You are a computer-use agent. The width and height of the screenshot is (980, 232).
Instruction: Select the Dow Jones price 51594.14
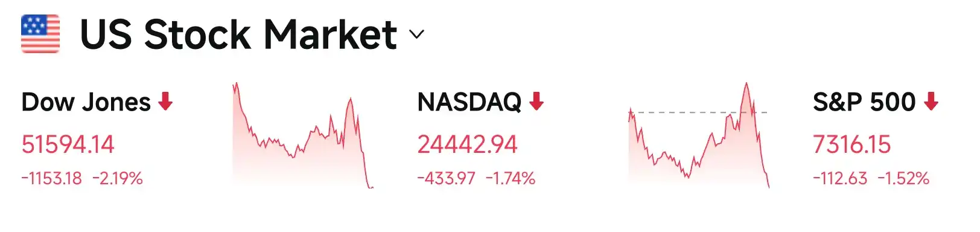click(68, 144)
